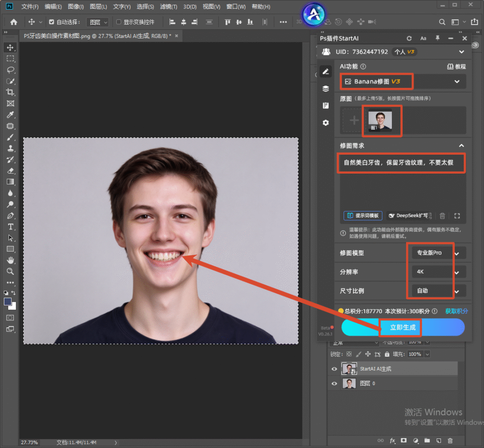This screenshot has width=484, height=448.
Task: Pick the Eyedropper tool
Action: (10, 114)
